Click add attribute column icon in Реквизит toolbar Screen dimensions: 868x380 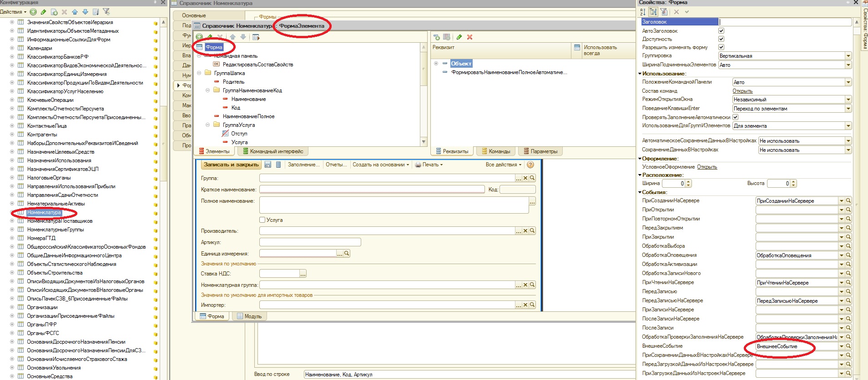coord(447,37)
